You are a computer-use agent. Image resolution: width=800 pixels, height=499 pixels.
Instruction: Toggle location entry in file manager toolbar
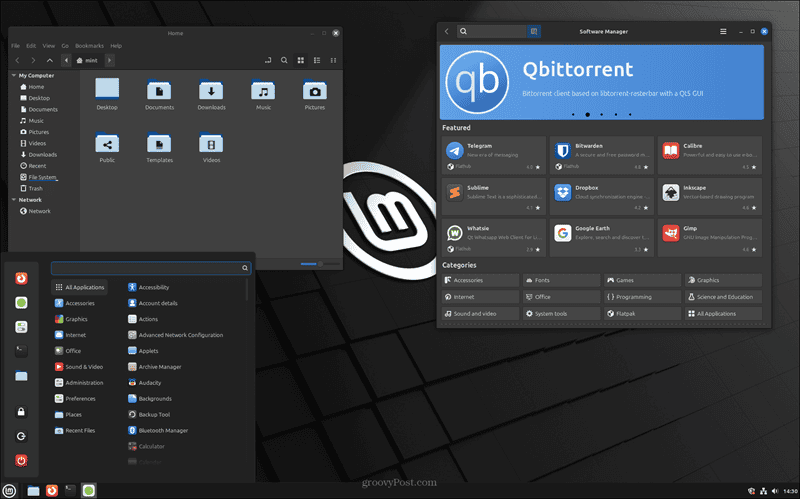pos(268,60)
